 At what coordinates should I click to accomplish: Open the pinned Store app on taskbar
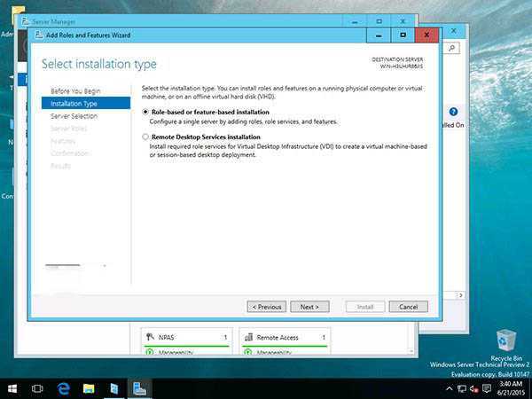click(x=114, y=389)
